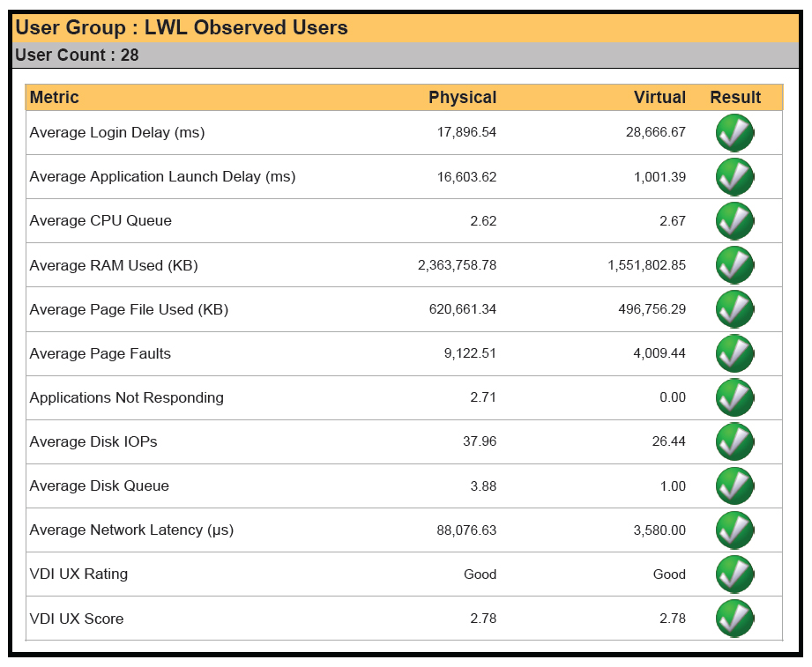
Task: Click the green check for Average RAM Used
Action: tap(734, 265)
